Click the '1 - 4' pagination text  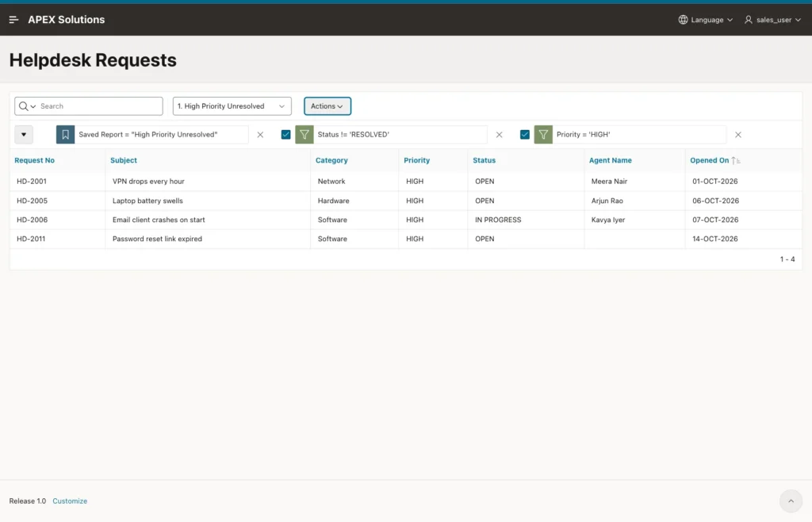click(787, 259)
